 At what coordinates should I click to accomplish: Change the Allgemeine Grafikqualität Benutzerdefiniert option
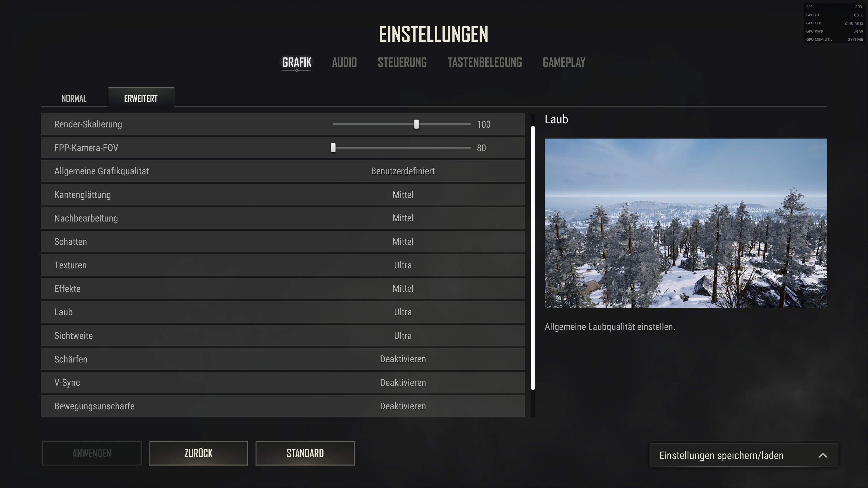tap(403, 171)
